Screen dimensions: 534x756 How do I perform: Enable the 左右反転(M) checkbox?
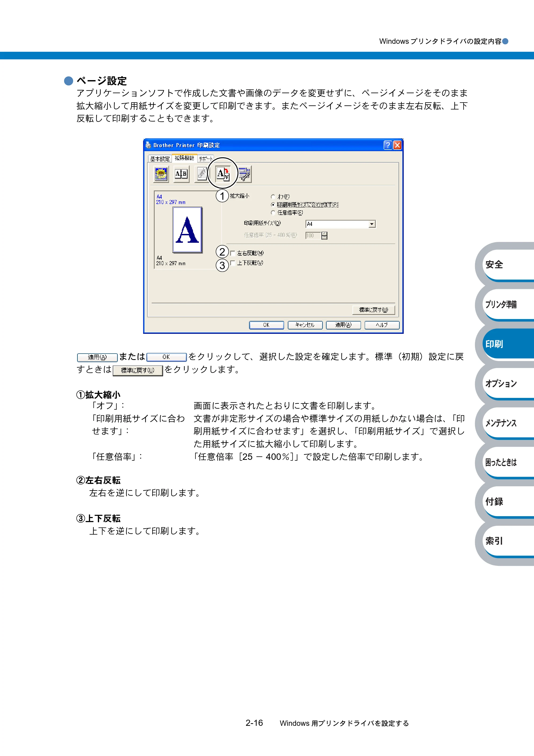233,253
